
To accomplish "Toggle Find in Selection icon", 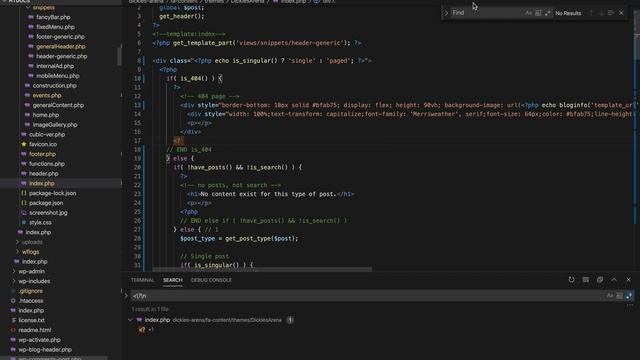I will point(611,13).
